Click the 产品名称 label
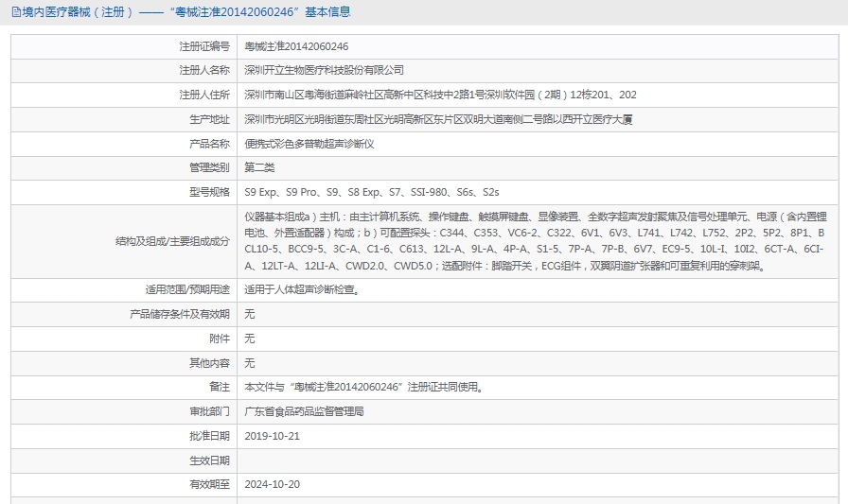This screenshot has width=848, height=504. (x=209, y=144)
